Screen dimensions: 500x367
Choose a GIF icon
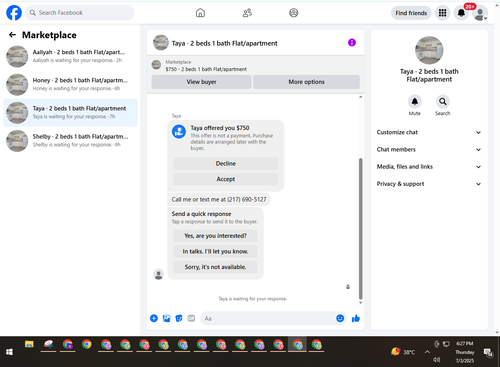pos(191,318)
